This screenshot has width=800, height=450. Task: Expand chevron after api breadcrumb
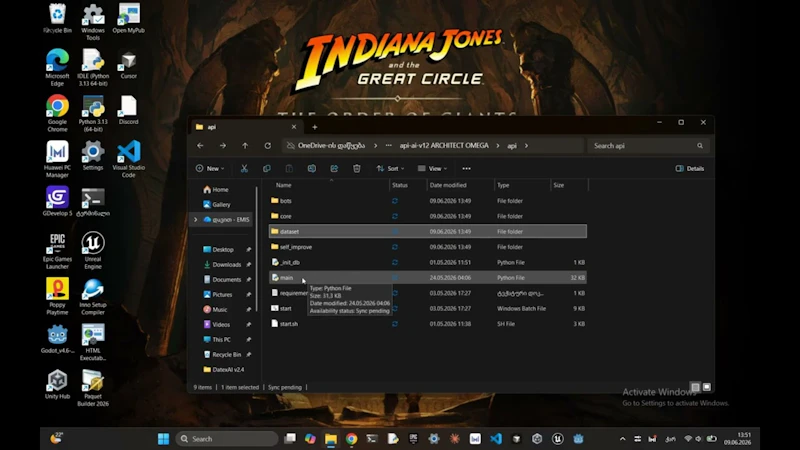tap(527, 145)
